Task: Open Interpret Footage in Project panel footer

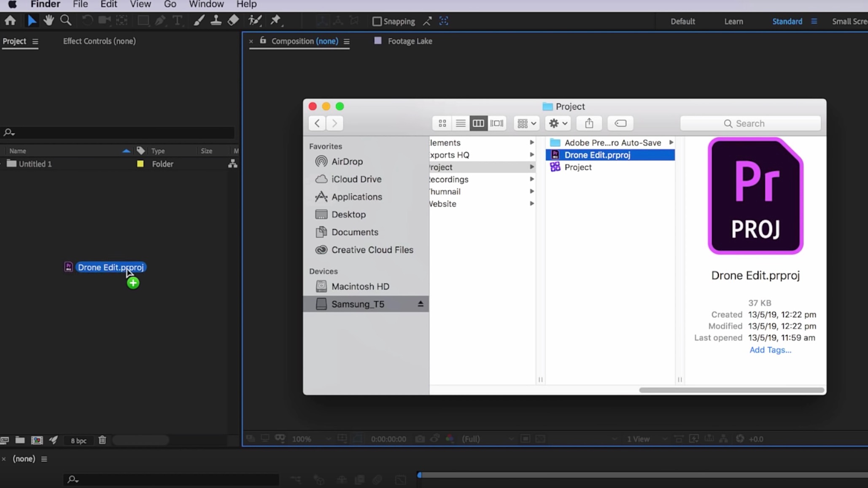Action: pos(5,440)
